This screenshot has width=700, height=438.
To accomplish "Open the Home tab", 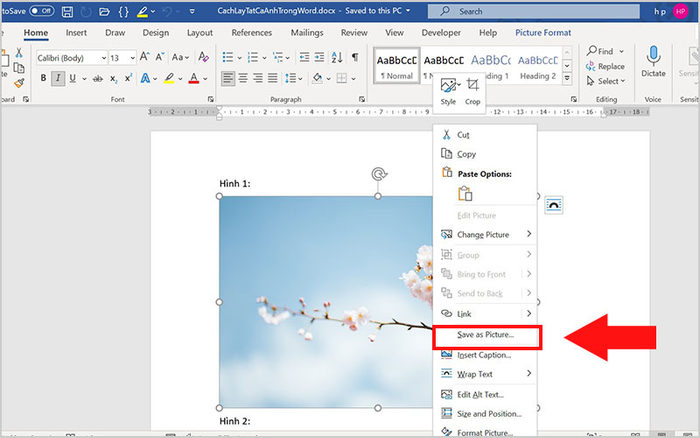I will (36, 33).
